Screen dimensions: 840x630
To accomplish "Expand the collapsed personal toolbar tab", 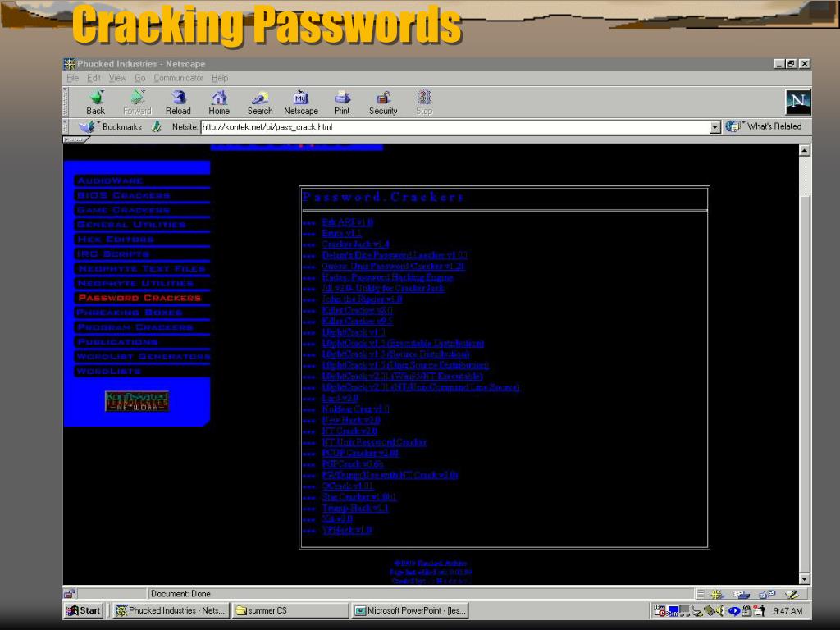I will [x=76, y=139].
